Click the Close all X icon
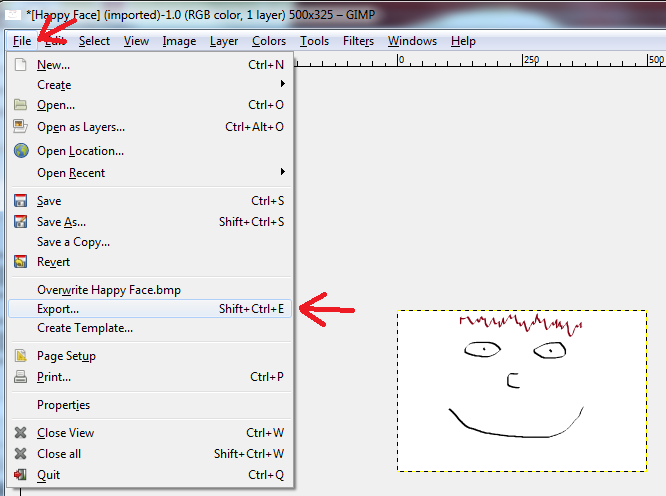The image size is (666, 496). point(20,454)
